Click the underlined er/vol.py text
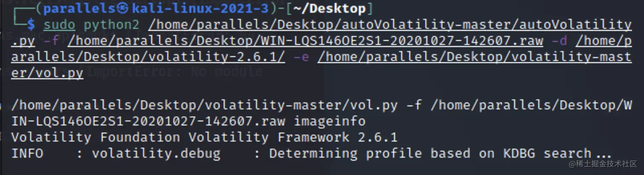Viewport: 644px width, 175px height. click(47, 73)
